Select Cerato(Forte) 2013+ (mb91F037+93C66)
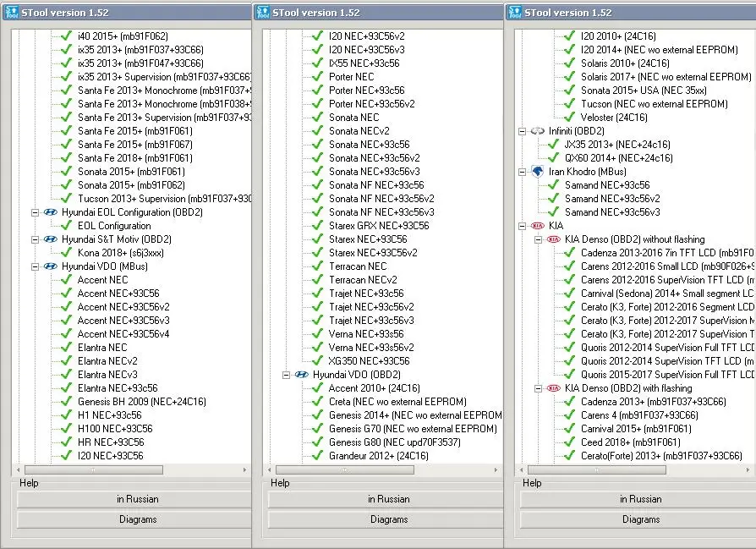 [x=661, y=455]
